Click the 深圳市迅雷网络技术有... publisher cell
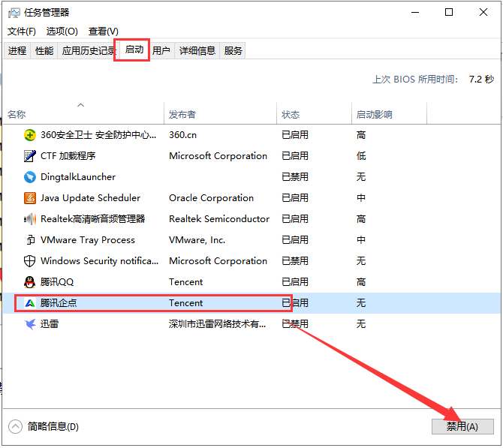Image resolution: width=503 pixels, height=448 pixels. click(x=217, y=324)
